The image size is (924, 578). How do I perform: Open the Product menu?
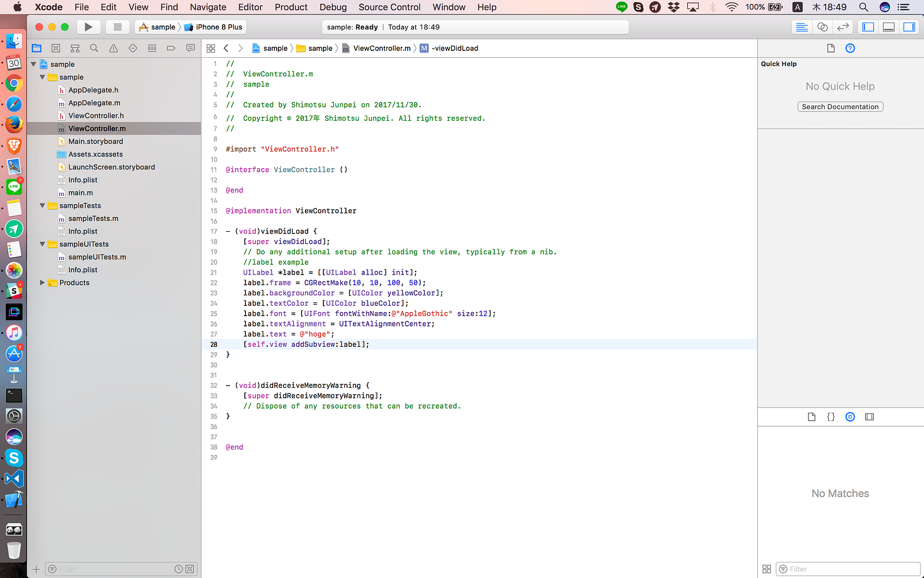(290, 7)
